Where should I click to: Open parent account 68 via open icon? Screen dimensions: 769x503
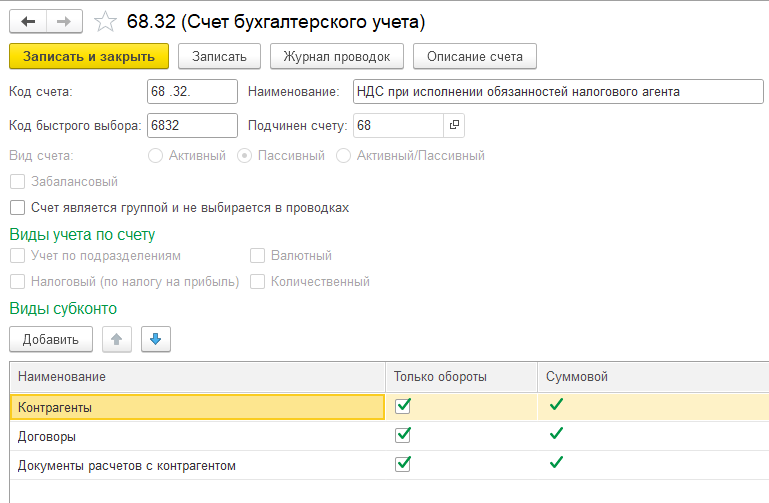point(454,125)
